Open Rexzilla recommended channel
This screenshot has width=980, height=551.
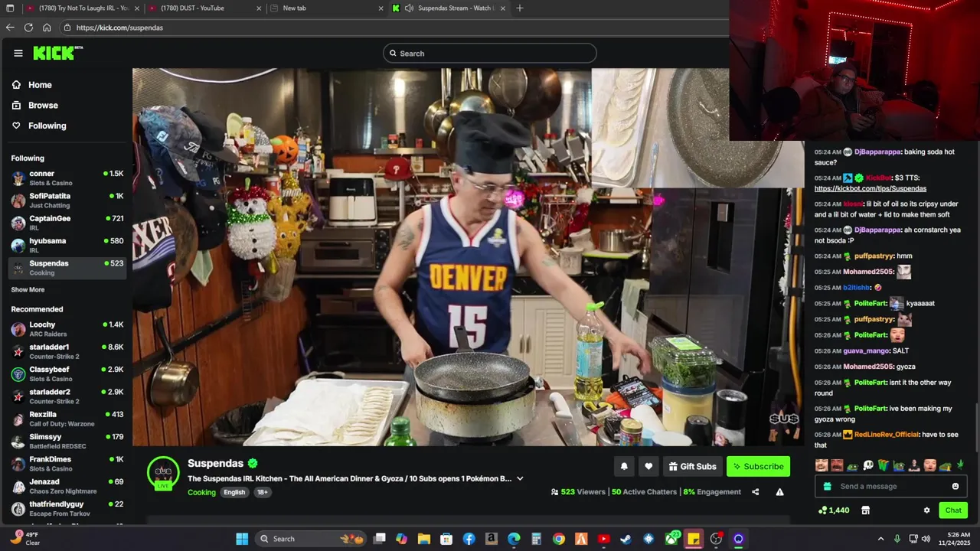tap(67, 419)
